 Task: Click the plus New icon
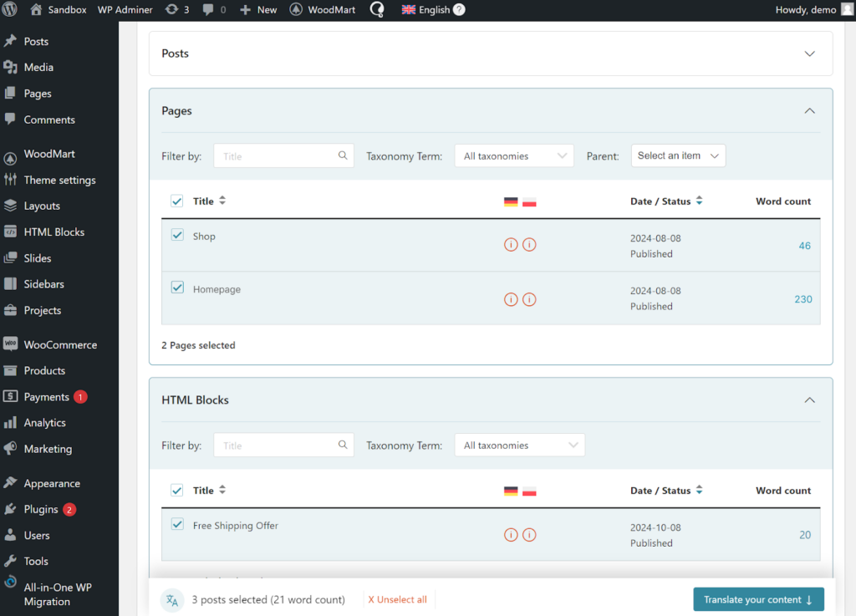246,10
